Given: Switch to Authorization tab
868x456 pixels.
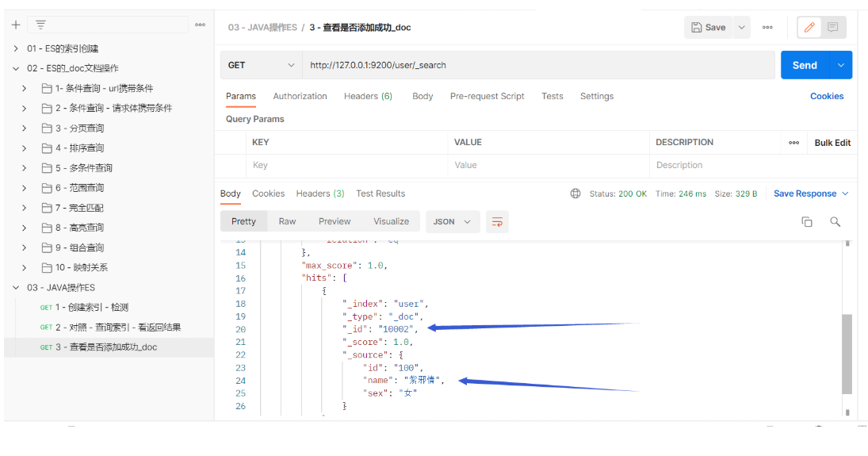Looking at the screenshot, I should pyautogui.click(x=300, y=97).
